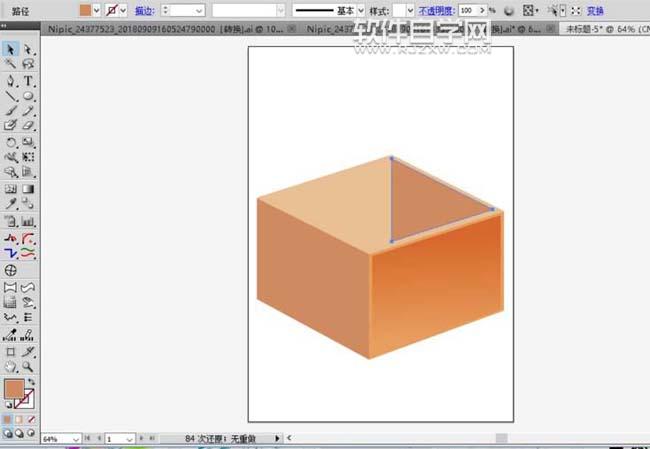The height and width of the screenshot is (449, 650).
Task: Pick the Hand tool
Action: point(10,366)
